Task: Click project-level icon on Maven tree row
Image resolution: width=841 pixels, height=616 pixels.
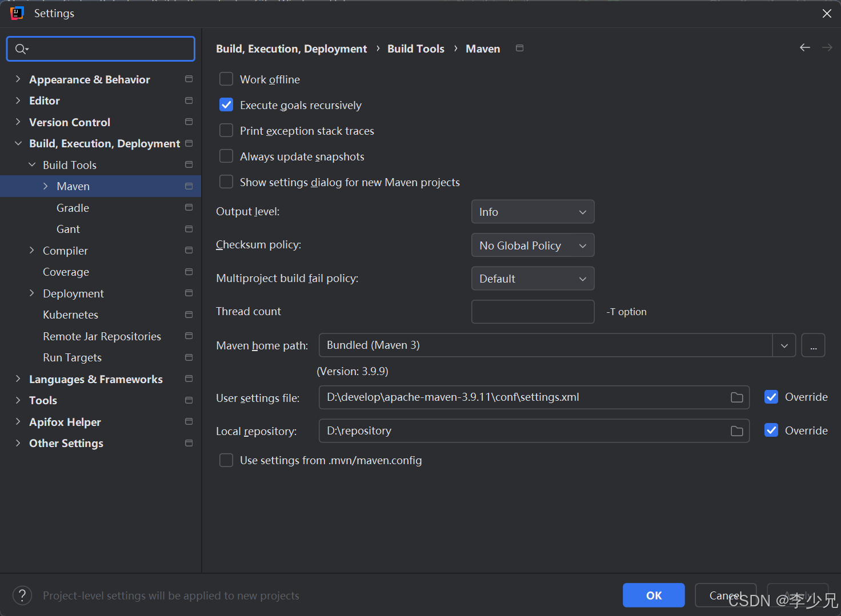Action: (x=189, y=186)
